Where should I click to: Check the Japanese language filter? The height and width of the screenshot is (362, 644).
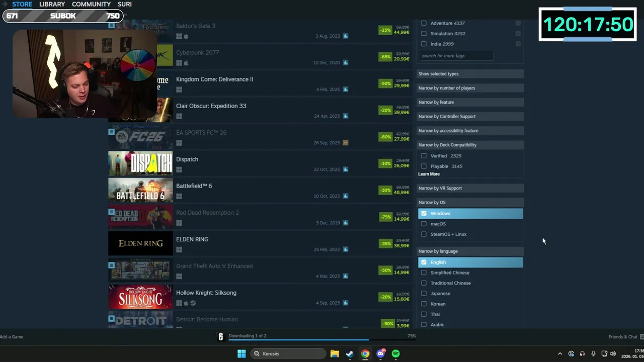(424, 293)
